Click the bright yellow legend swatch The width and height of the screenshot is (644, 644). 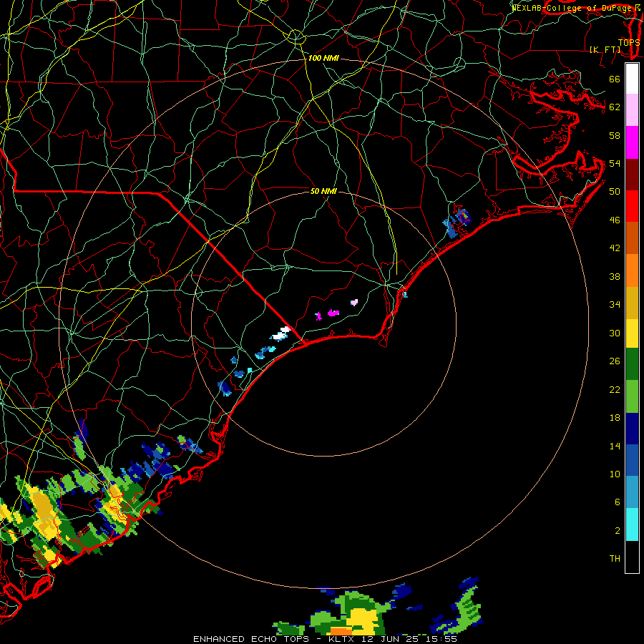point(632,333)
